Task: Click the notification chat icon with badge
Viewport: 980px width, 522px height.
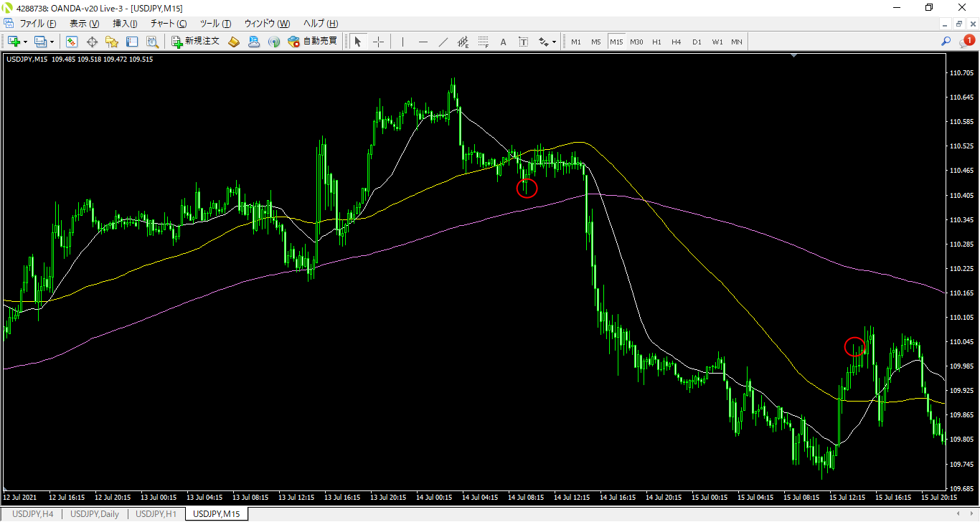Action: 966,42
